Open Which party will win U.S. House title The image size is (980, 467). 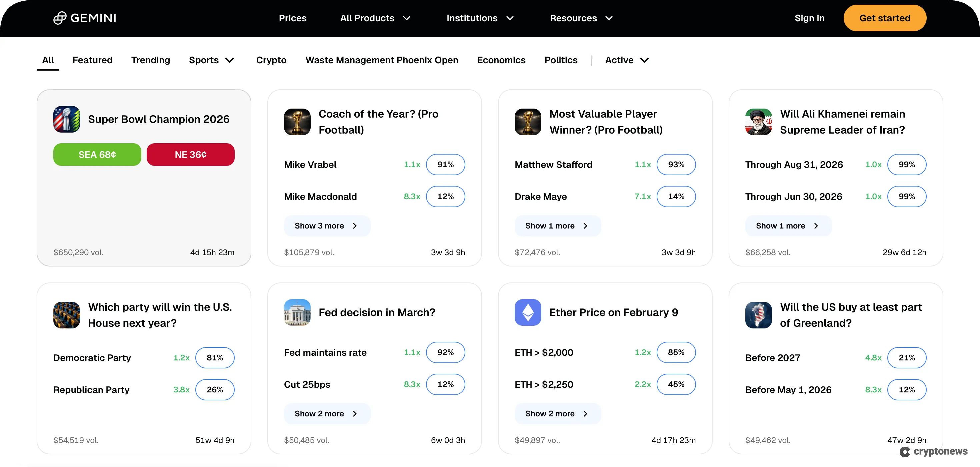tap(160, 315)
